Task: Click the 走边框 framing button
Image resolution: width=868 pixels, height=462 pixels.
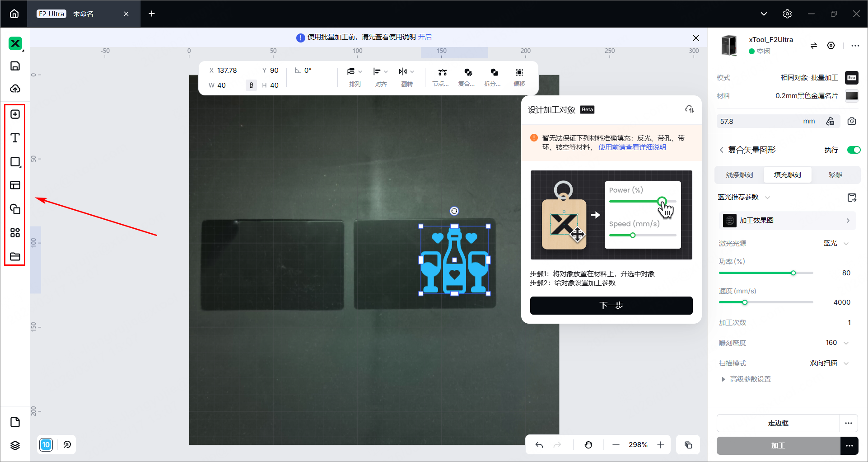Action: tap(778, 423)
